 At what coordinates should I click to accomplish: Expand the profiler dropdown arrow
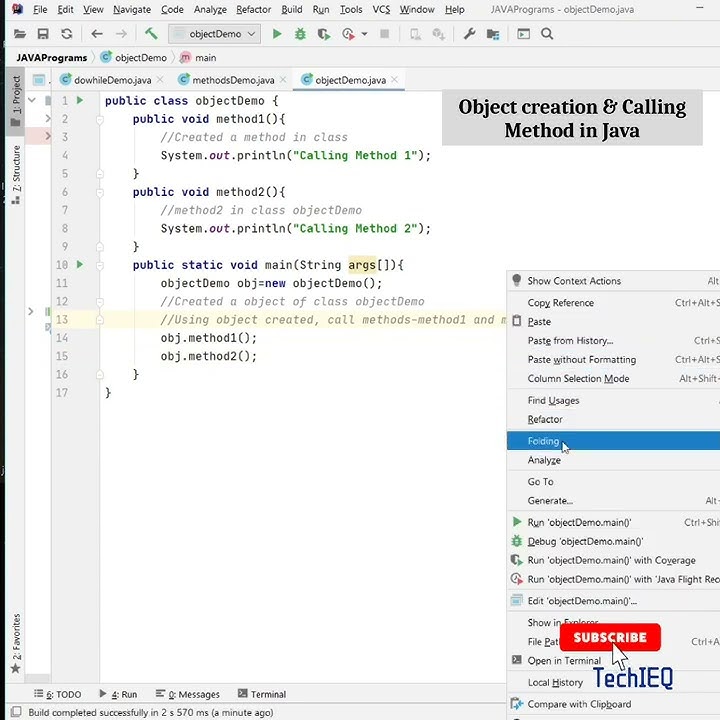(x=365, y=34)
